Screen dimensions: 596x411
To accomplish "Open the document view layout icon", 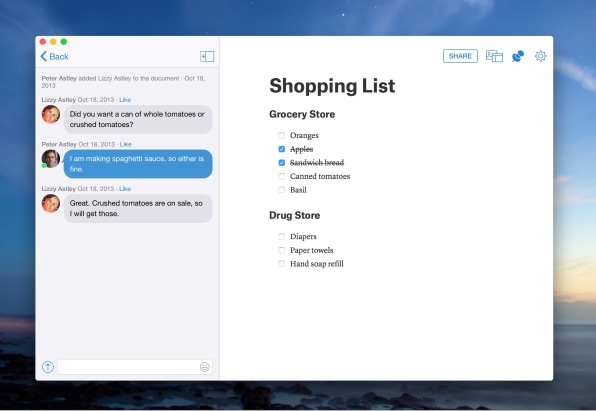I will coord(494,56).
